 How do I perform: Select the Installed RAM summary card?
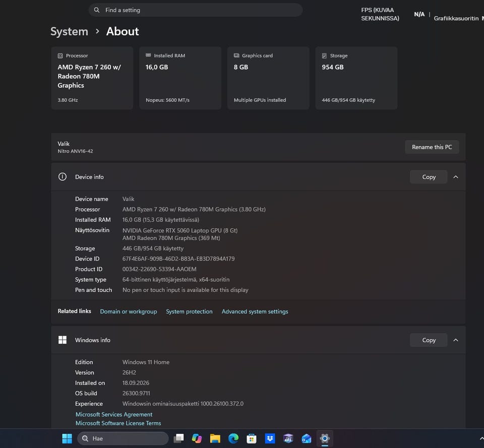[180, 78]
